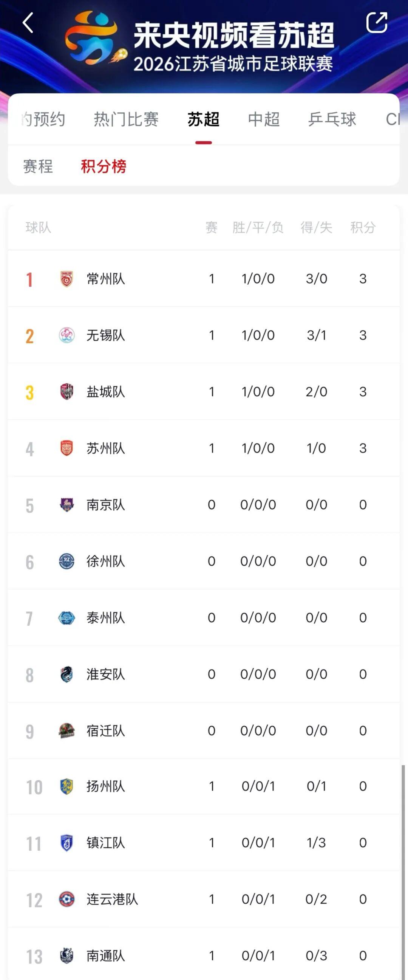The height and width of the screenshot is (980, 408).
Task: Click the vertical scrollbar on the right edge
Action: click(x=403, y=871)
